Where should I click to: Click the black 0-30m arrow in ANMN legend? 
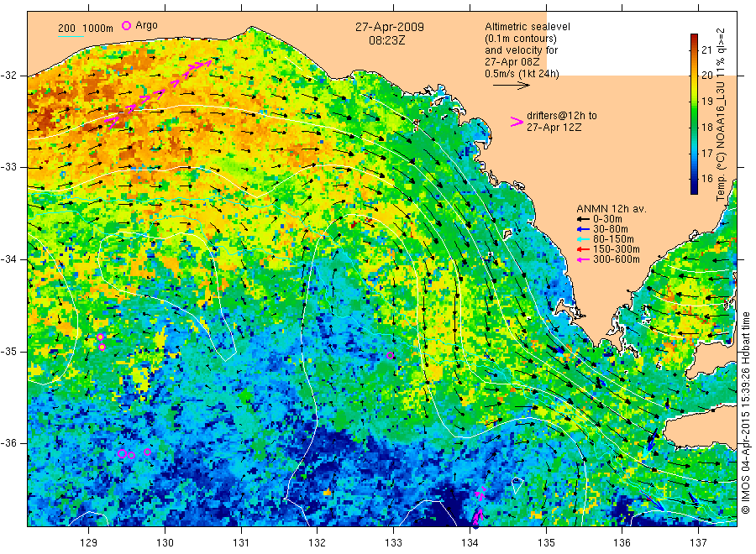pos(584,219)
